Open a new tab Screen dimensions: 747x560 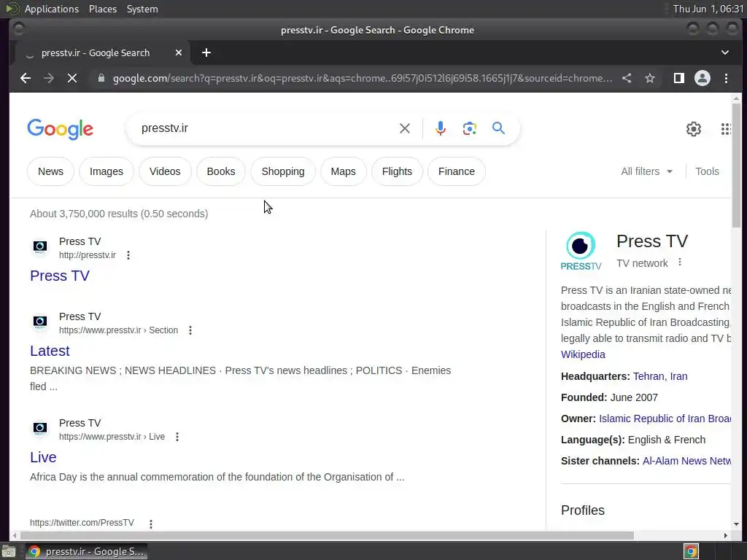pos(206,52)
